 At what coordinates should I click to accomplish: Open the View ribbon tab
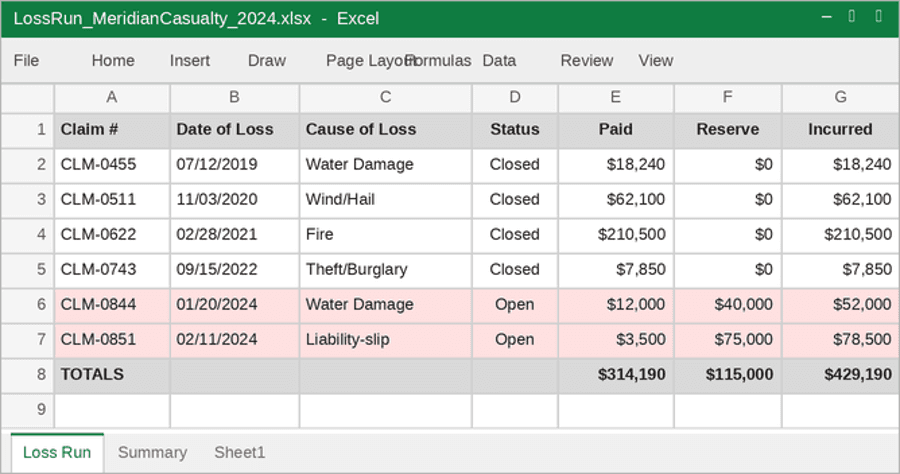point(655,60)
